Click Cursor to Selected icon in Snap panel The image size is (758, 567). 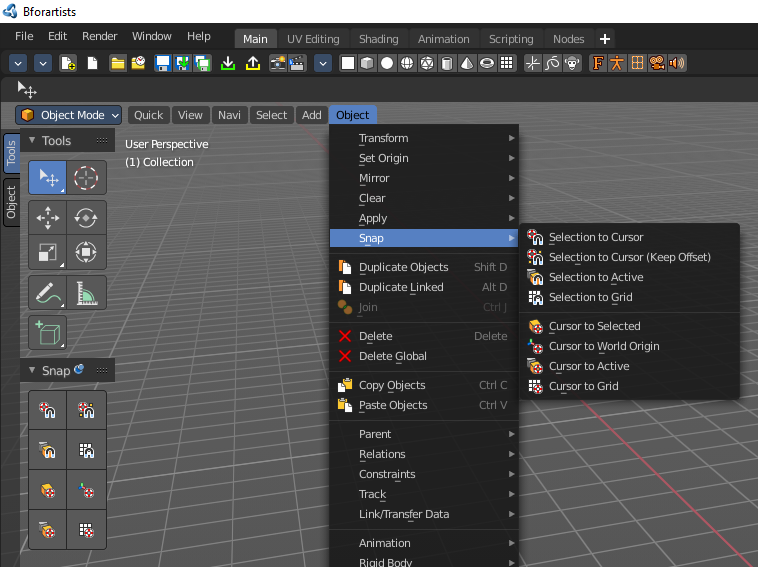click(x=47, y=490)
